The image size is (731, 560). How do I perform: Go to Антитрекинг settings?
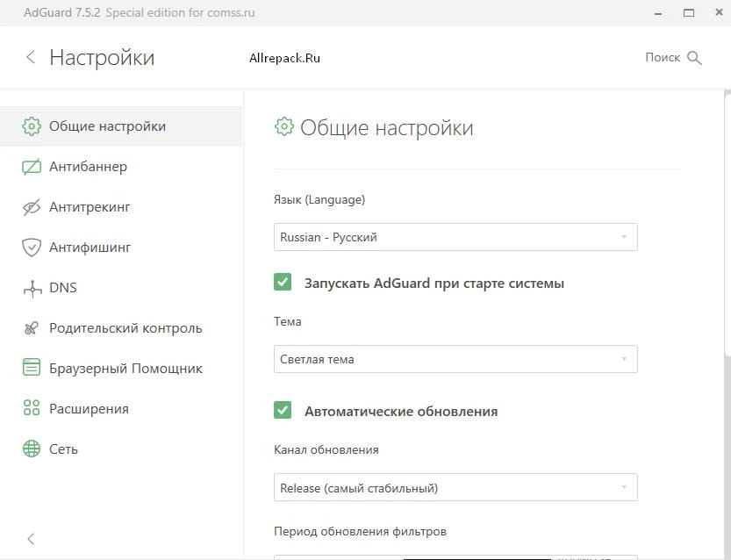pos(121,207)
